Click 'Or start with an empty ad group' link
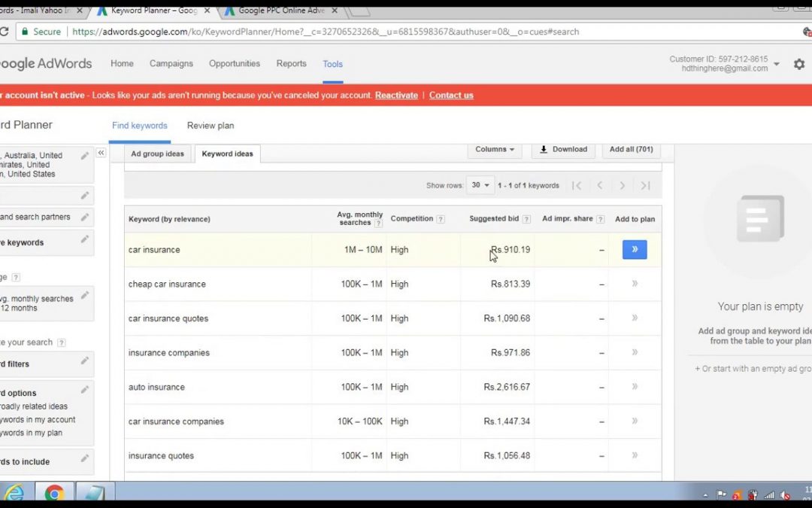 [x=753, y=369]
